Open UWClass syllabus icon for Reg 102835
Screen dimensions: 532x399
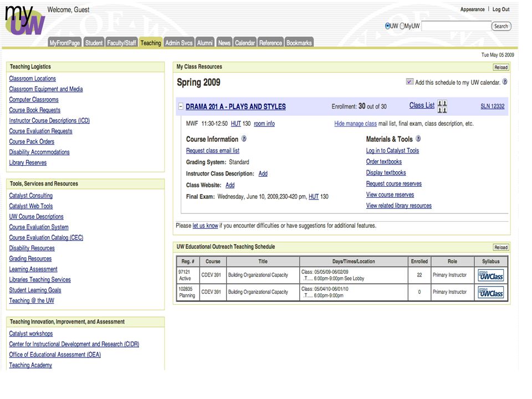(x=490, y=293)
